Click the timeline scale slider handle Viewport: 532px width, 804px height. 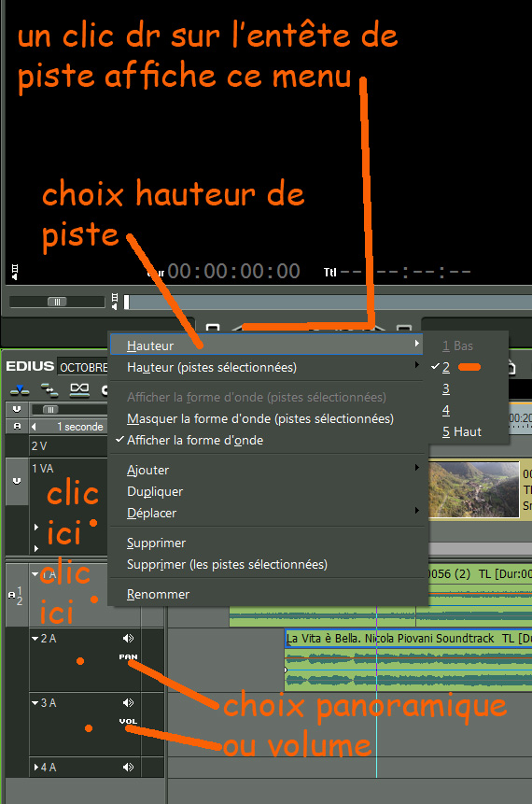[50, 409]
